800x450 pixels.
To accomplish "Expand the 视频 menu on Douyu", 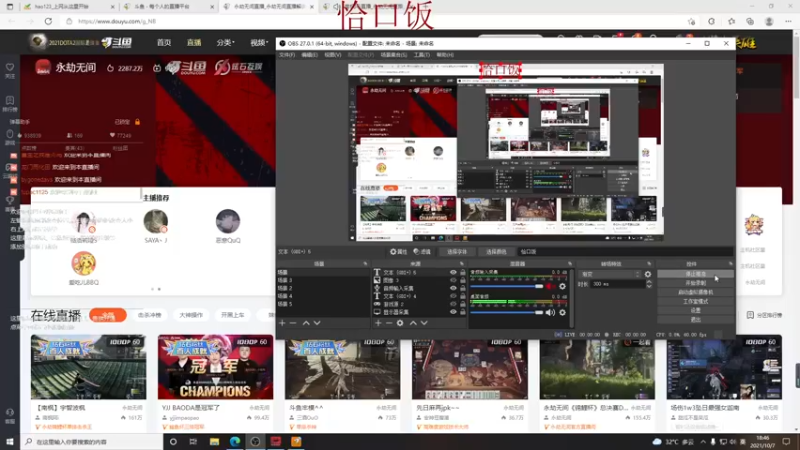I will point(259,43).
